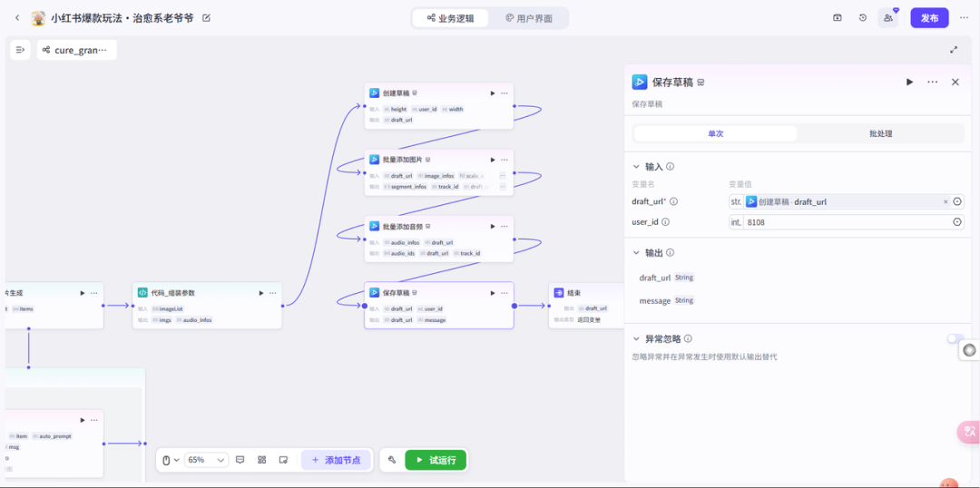980x488 pixels.
Task: Click the 代码_组装参数 code icon
Action: [x=142, y=293]
